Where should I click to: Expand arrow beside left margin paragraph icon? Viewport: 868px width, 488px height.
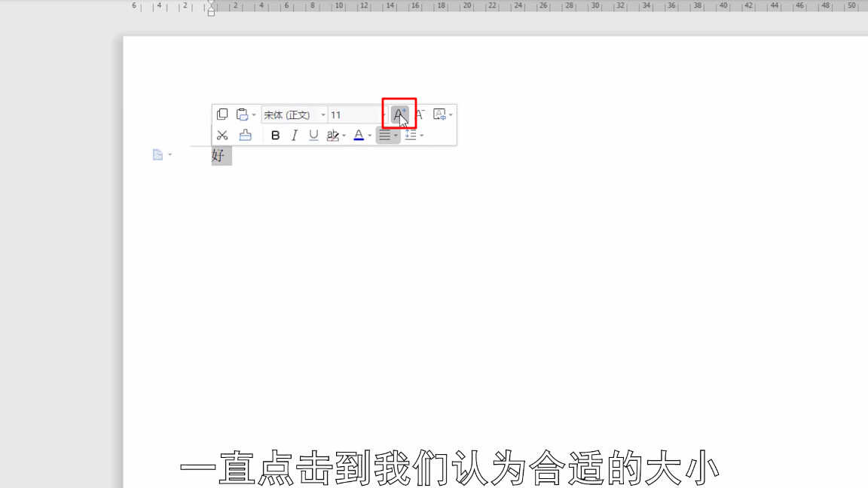[170, 155]
